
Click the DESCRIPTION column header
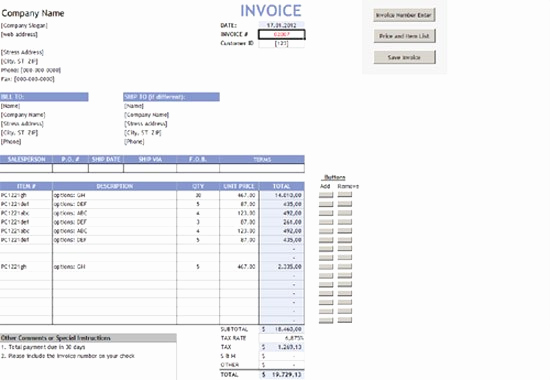point(115,186)
